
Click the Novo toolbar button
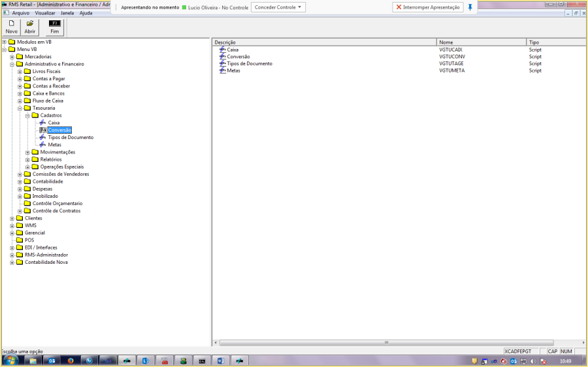[x=11, y=27]
